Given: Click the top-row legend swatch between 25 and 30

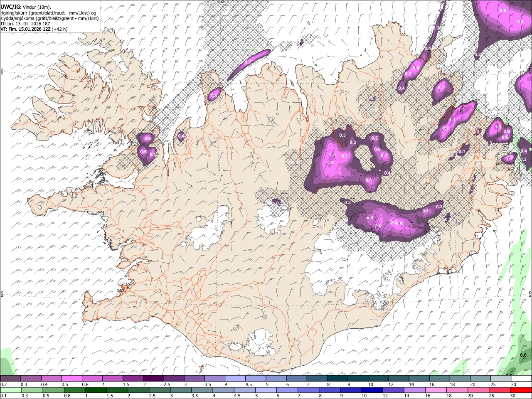Looking at the screenshot, I should coord(500,379).
